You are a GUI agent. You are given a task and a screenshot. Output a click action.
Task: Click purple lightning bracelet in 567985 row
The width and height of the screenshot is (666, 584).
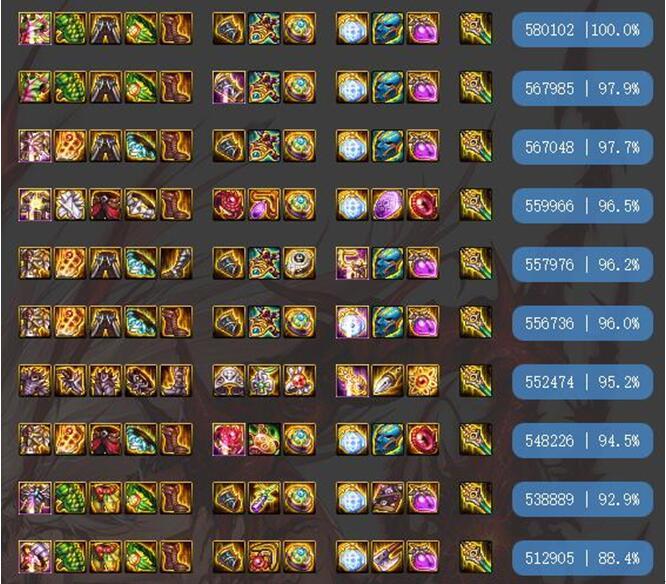click(229, 87)
